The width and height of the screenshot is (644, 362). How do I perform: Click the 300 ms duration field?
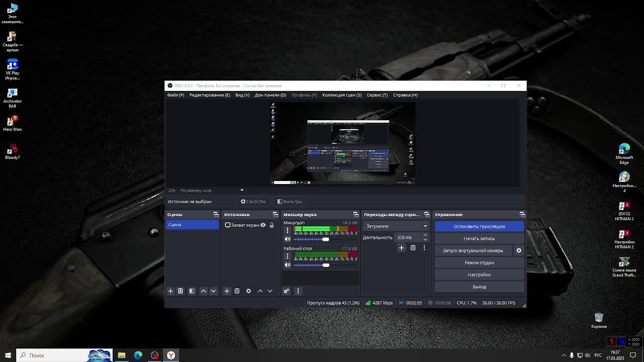point(408,237)
